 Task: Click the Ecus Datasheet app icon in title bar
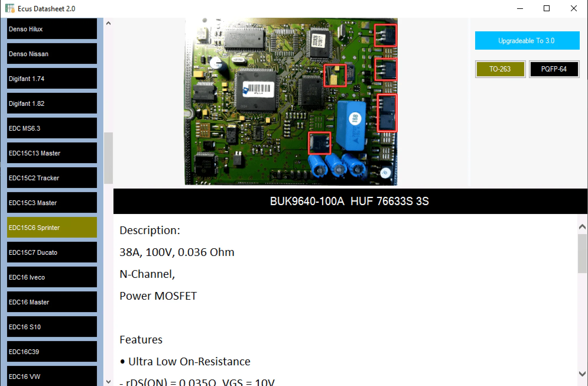(10, 9)
